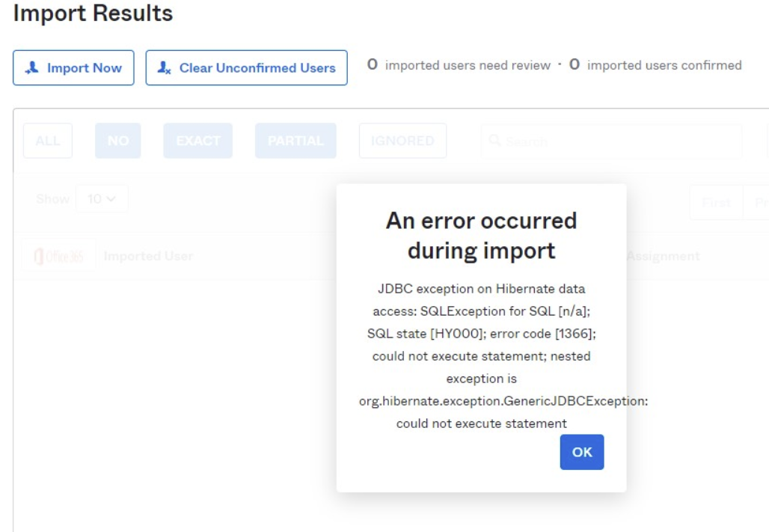Click the magnifying glass search icon

tap(494, 141)
